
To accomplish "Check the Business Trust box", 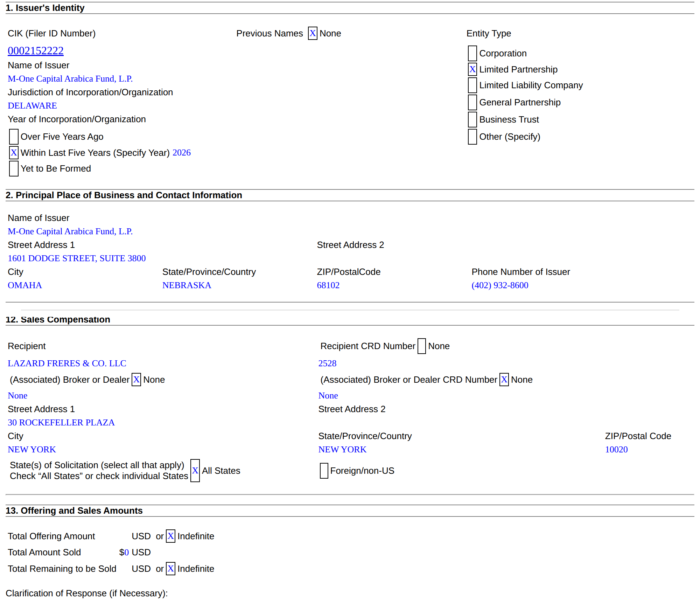I will (x=472, y=119).
